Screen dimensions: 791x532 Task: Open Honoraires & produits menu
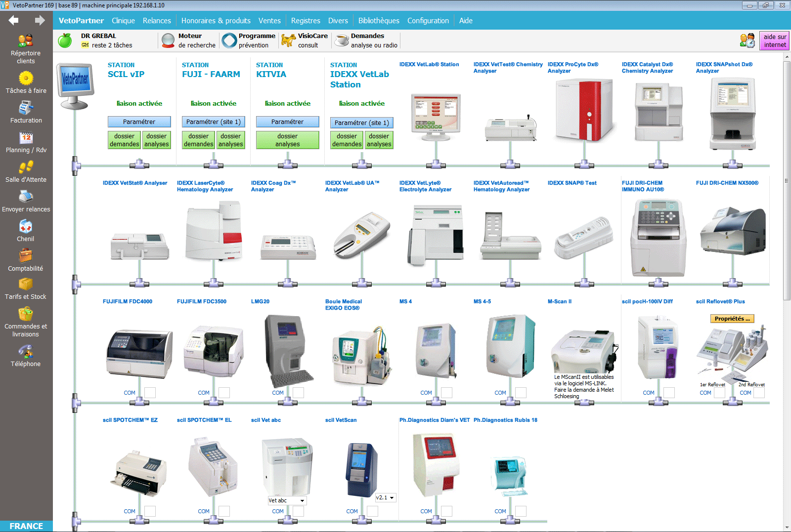(x=216, y=21)
